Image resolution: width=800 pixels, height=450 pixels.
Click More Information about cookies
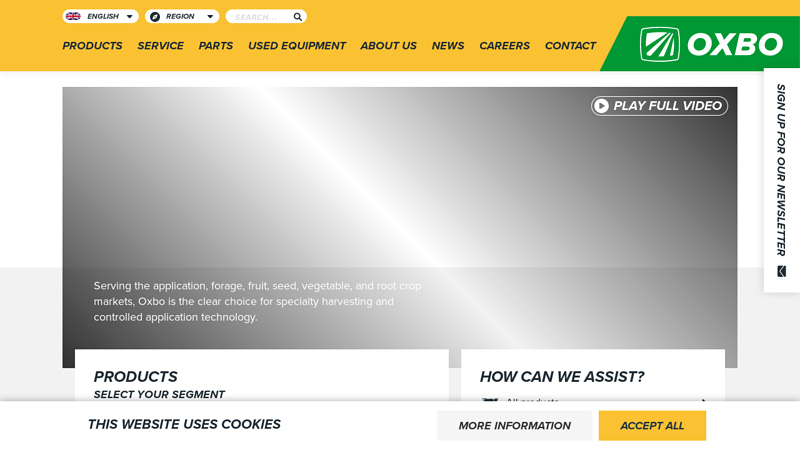coord(514,426)
